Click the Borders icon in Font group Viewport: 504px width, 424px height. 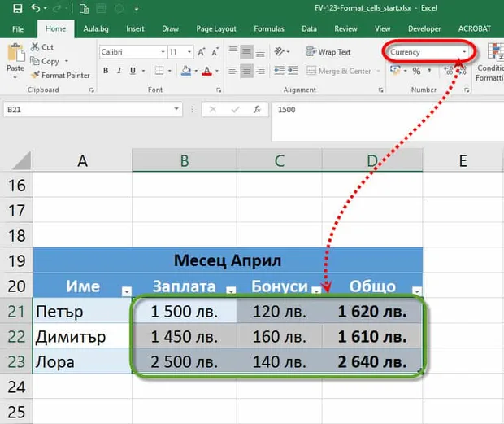(x=159, y=71)
